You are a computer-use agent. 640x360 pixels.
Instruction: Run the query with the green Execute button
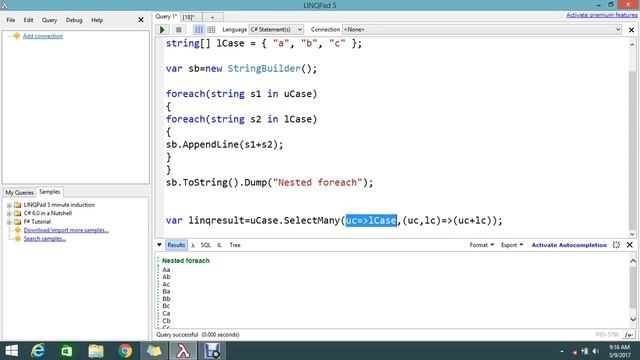click(162, 29)
